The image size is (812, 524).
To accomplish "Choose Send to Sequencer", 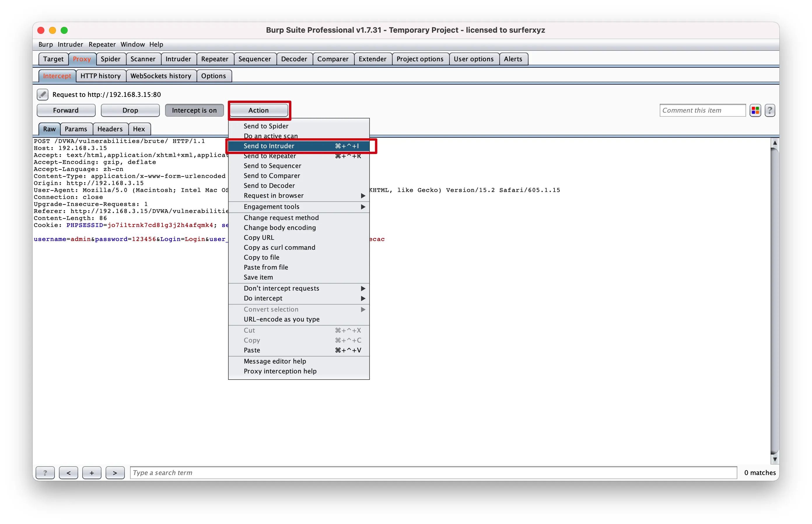I will [299, 166].
